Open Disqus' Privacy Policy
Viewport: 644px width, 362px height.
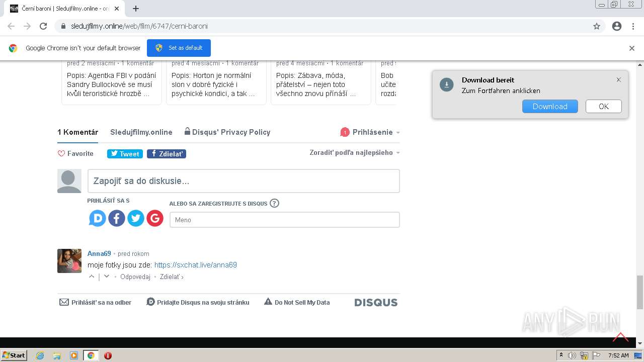(x=227, y=132)
